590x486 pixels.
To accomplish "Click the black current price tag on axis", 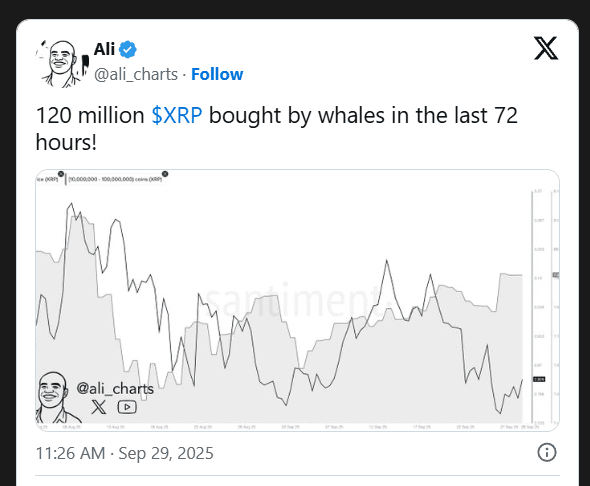I will (x=539, y=379).
